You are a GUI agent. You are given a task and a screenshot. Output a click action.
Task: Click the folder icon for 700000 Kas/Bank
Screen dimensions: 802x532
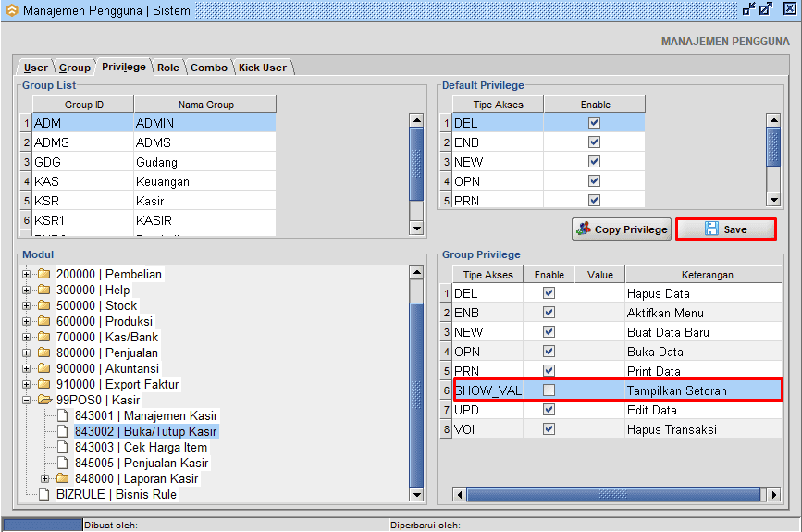click(44, 337)
